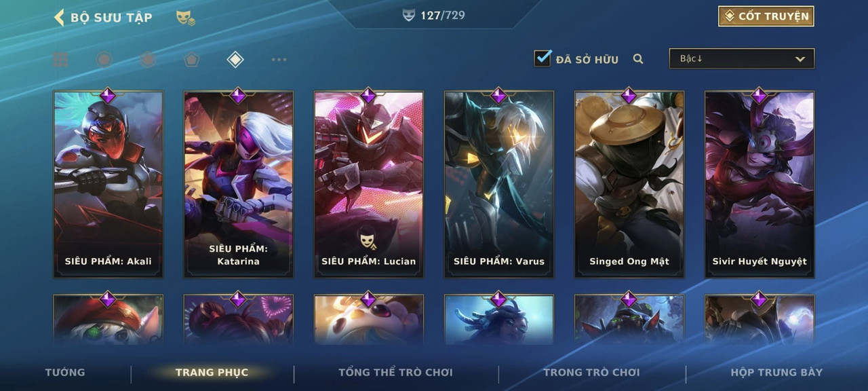Open the Tổng Thể Trò Chơi tab

point(395,372)
